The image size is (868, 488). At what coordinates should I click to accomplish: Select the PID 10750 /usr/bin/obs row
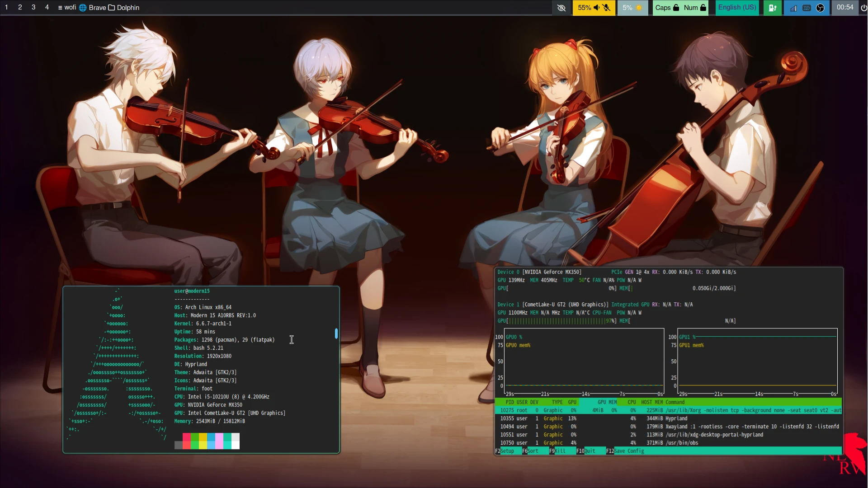click(x=668, y=443)
